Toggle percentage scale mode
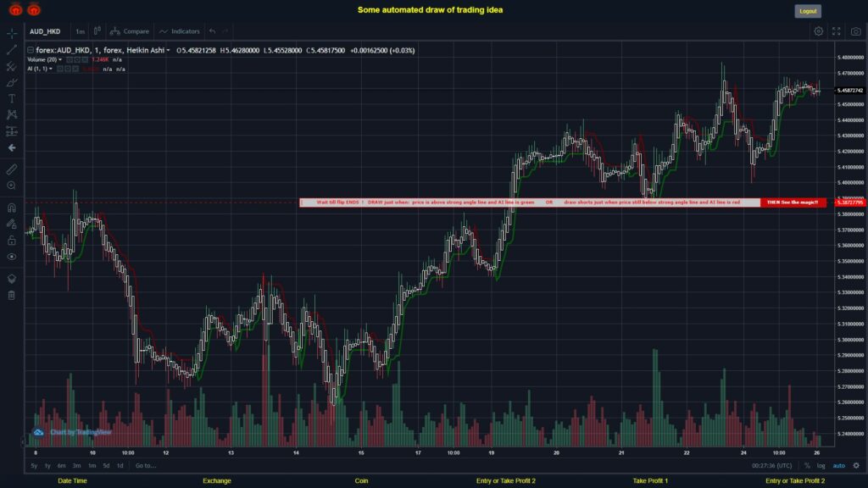868x488 pixels. 807,466
